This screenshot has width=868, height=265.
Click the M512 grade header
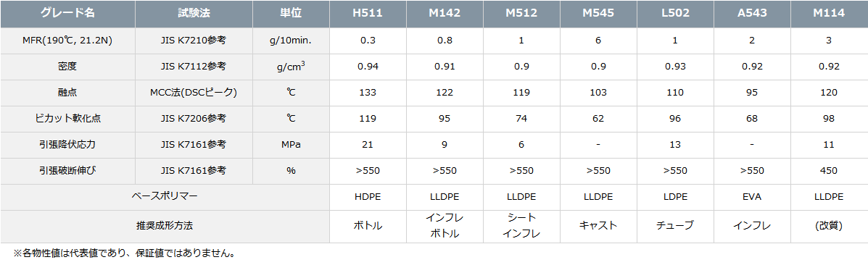click(x=521, y=14)
